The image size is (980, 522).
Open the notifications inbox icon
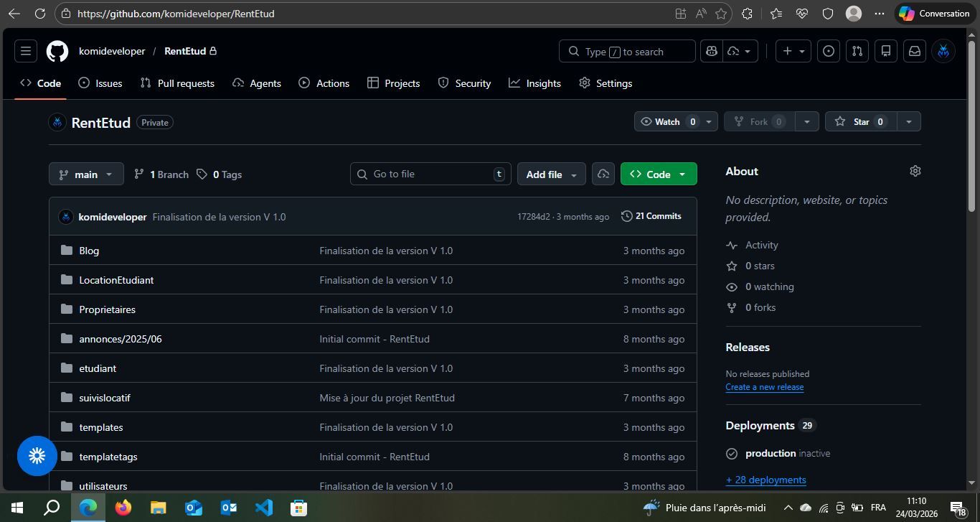pyautogui.click(x=915, y=51)
